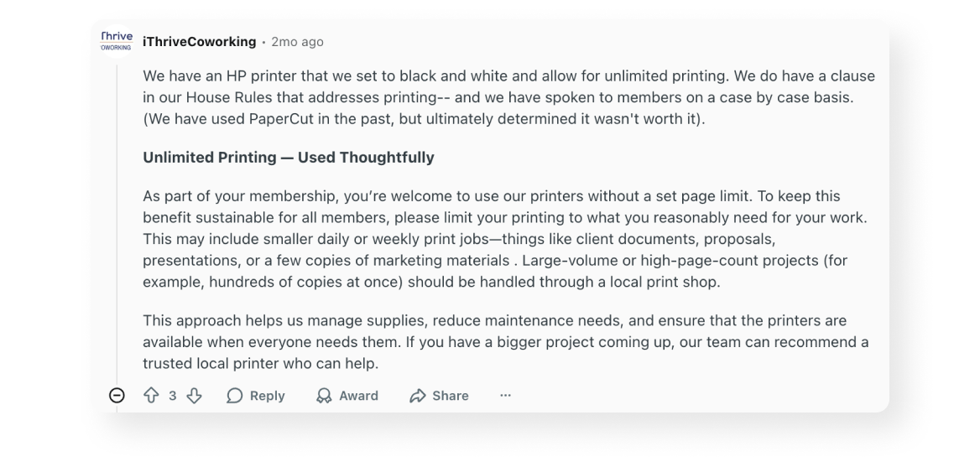Visit the iThriveCoworking username profile link
This screenshot has width=980, height=467.
[199, 42]
